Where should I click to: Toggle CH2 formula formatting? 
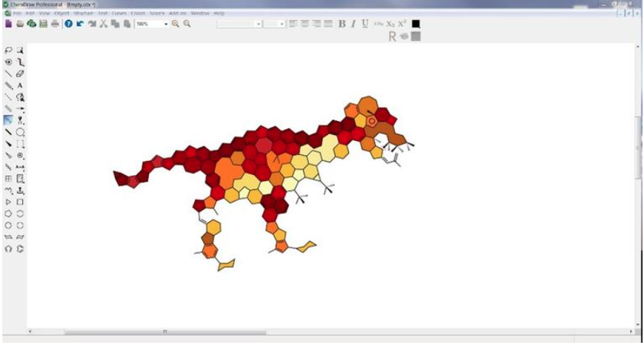click(378, 24)
